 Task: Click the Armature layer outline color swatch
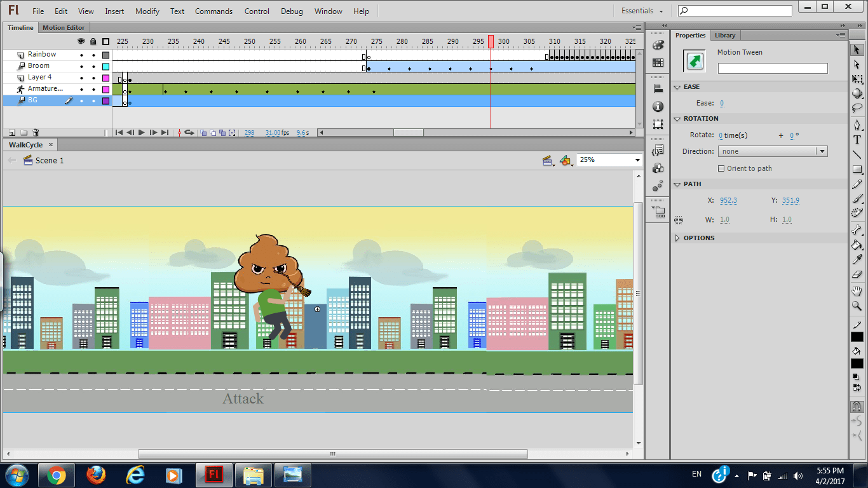(x=106, y=90)
